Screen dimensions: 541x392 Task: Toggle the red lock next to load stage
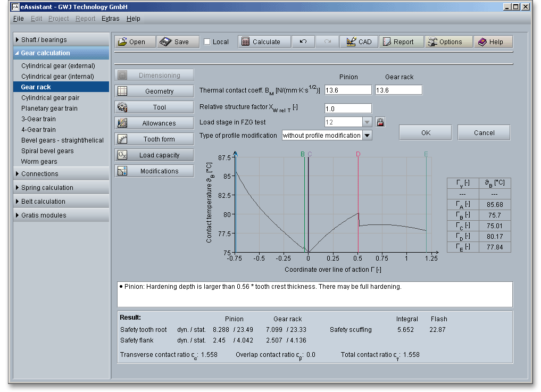click(x=380, y=122)
